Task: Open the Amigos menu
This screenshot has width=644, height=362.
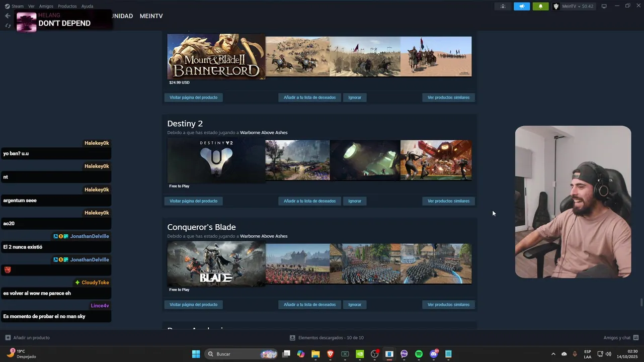Action: tap(46, 6)
